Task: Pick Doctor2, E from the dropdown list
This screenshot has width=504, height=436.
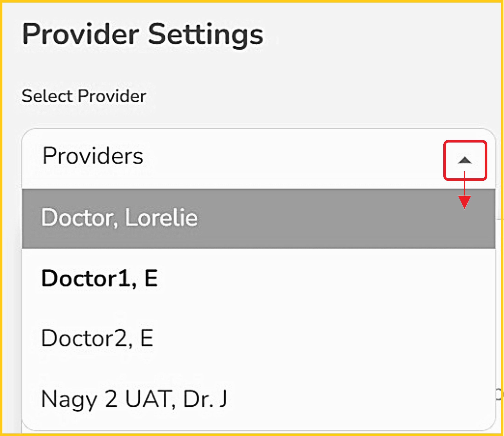Action: [x=97, y=338]
